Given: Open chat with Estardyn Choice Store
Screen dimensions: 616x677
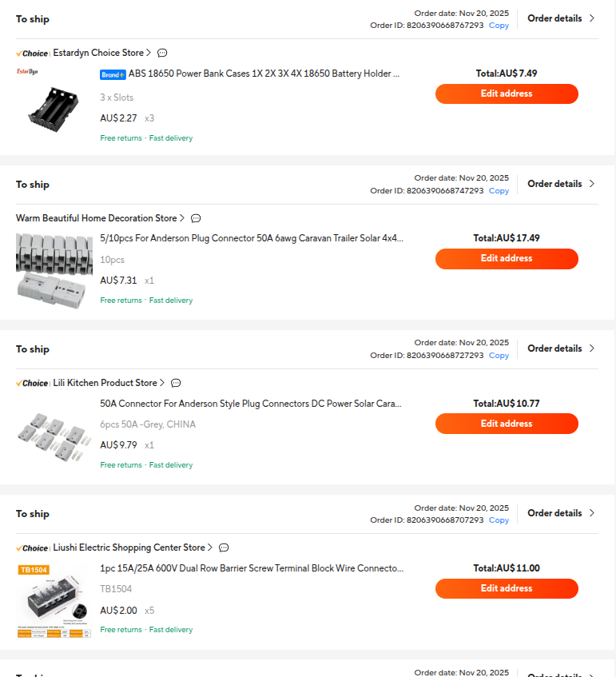Looking at the screenshot, I should click(x=162, y=54).
